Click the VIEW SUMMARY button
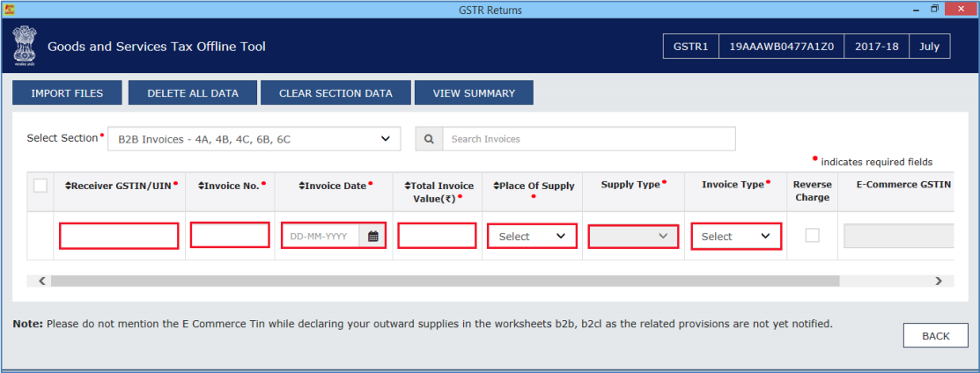Screen dimensions: 980x373 [x=474, y=93]
